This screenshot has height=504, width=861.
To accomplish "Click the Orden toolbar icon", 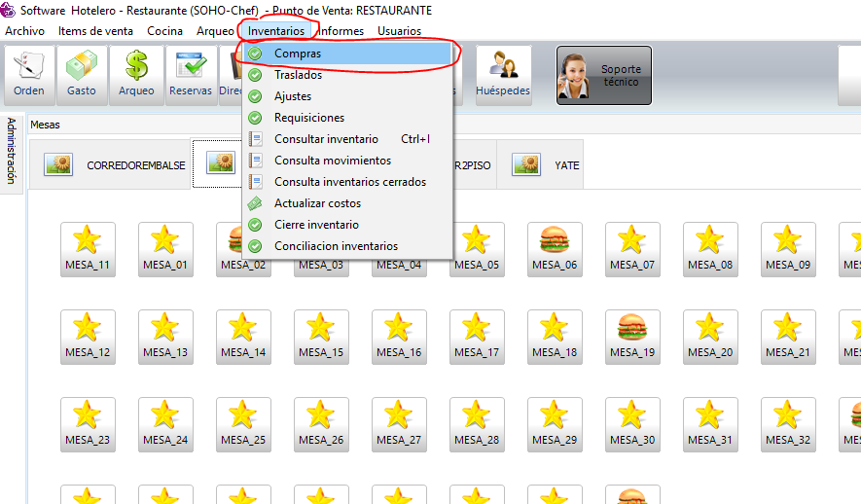I will (x=28, y=75).
